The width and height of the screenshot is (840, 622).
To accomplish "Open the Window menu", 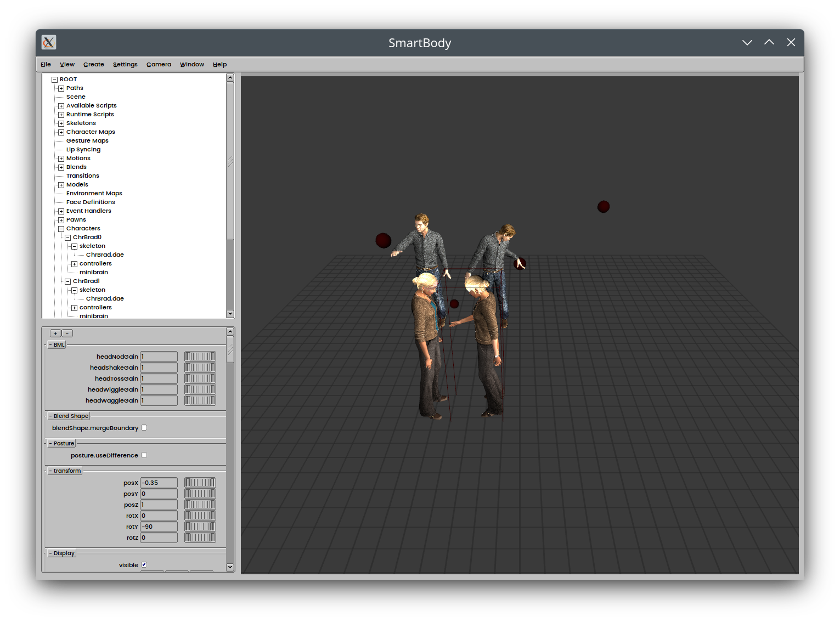I will pyautogui.click(x=191, y=64).
